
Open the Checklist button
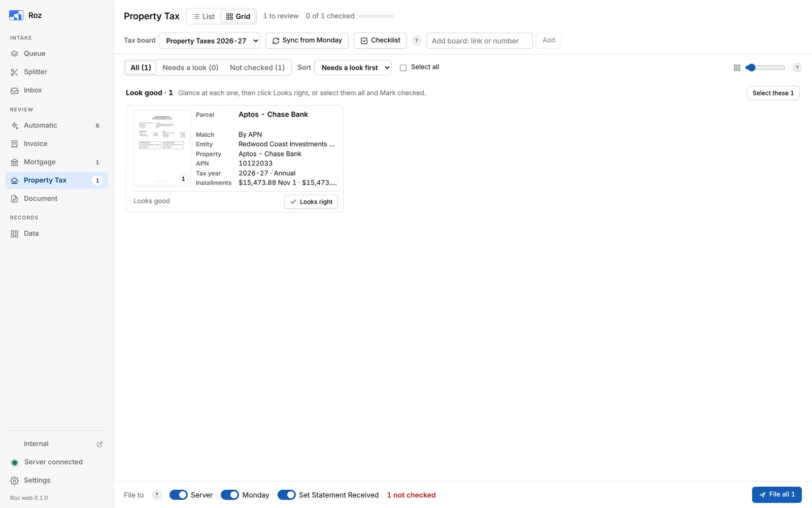click(380, 41)
